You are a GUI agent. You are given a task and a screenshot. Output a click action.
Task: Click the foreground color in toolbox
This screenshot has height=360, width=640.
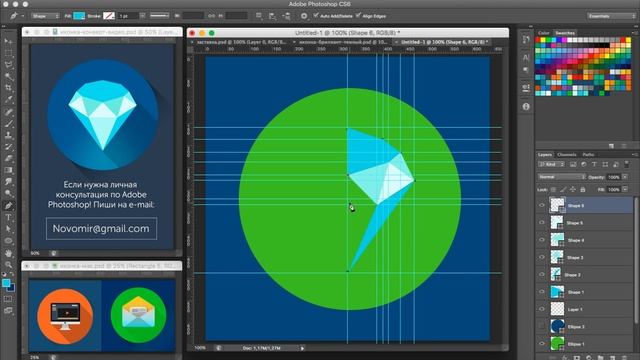(6, 283)
